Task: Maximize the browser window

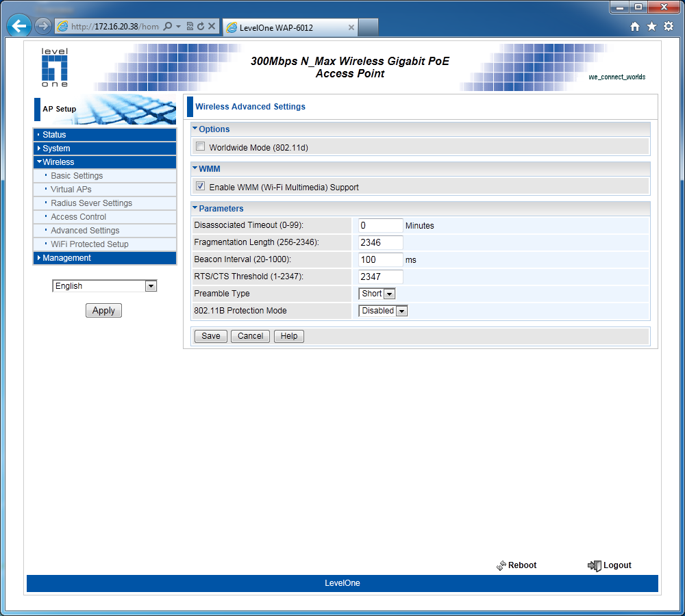Action: click(x=638, y=8)
